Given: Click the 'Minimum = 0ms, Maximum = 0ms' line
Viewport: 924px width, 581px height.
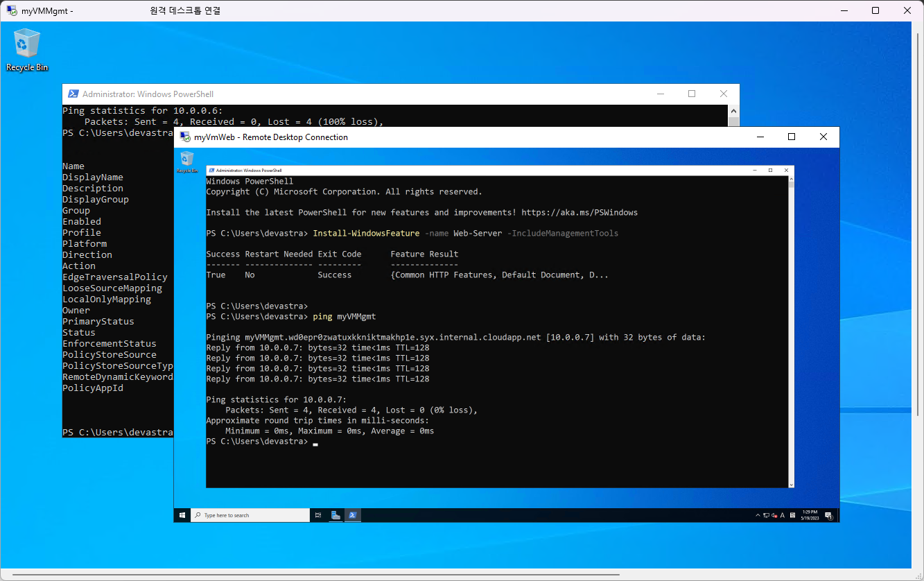Looking at the screenshot, I should click(329, 431).
